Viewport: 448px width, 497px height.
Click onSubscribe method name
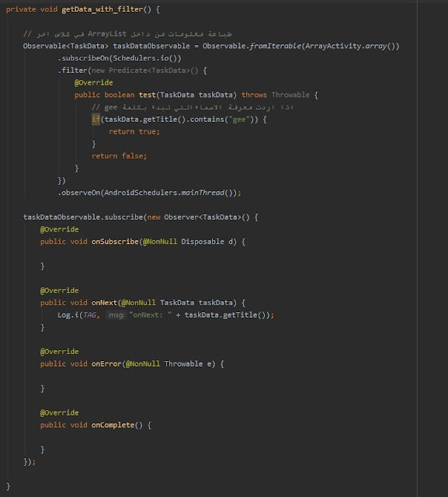115,242
